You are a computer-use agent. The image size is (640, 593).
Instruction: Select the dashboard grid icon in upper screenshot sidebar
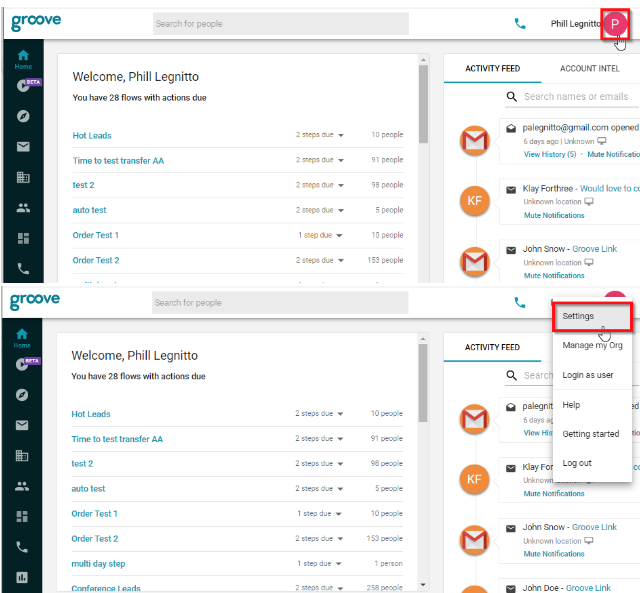23,238
